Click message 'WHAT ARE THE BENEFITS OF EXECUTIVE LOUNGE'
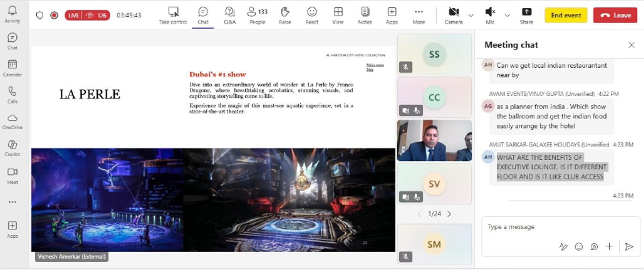Image resolution: width=644 pixels, height=270 pixels. [552, 167]
